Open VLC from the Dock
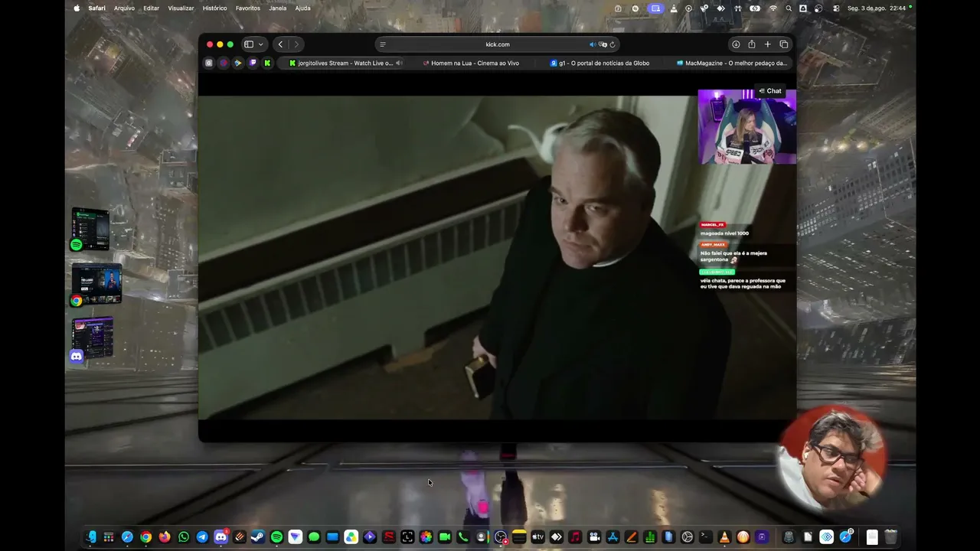980x551 pixels. tap(724, 537)
